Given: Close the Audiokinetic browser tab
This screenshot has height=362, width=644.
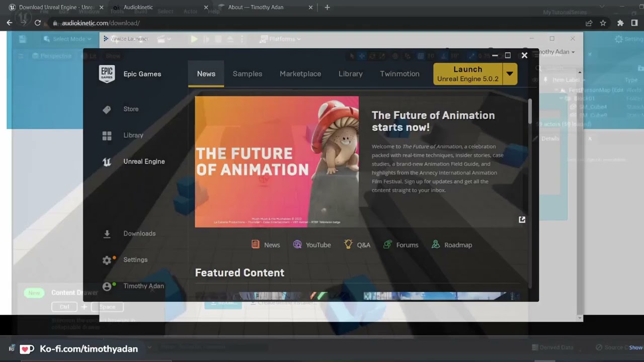Looking at the screenshot, I should tap(206, 8).
